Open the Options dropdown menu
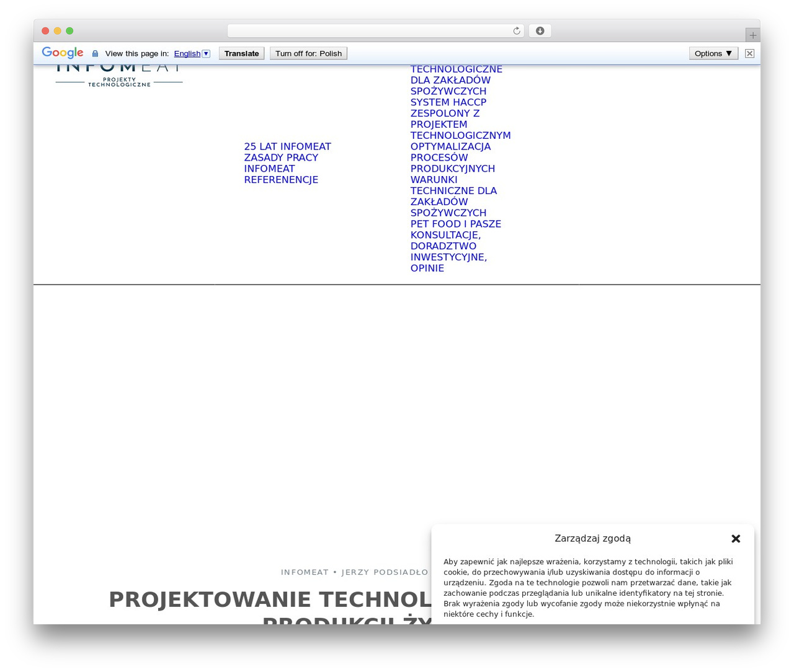 pos(713,53)
